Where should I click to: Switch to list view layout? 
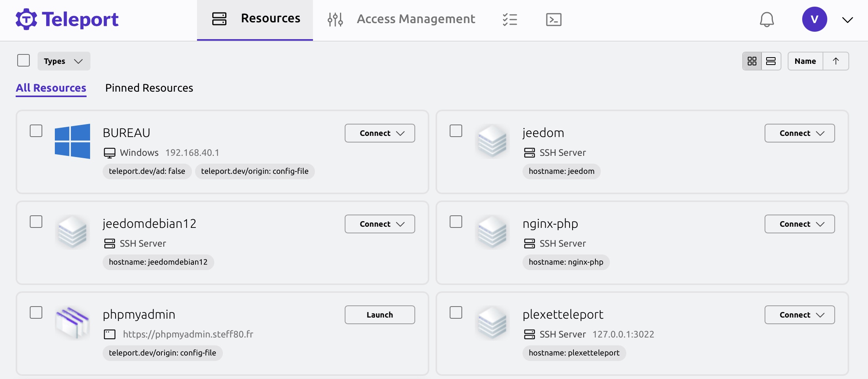[x=771, y=61]
